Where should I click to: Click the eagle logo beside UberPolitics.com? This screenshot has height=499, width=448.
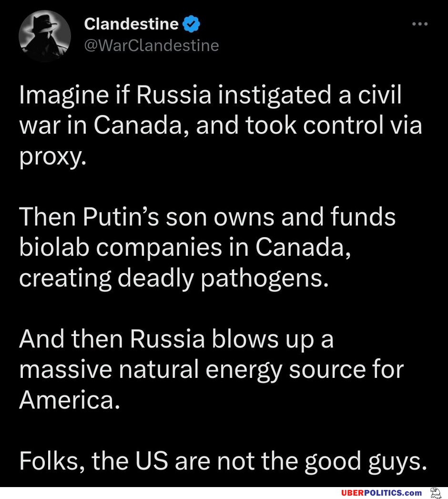click(x=434, y=493)
